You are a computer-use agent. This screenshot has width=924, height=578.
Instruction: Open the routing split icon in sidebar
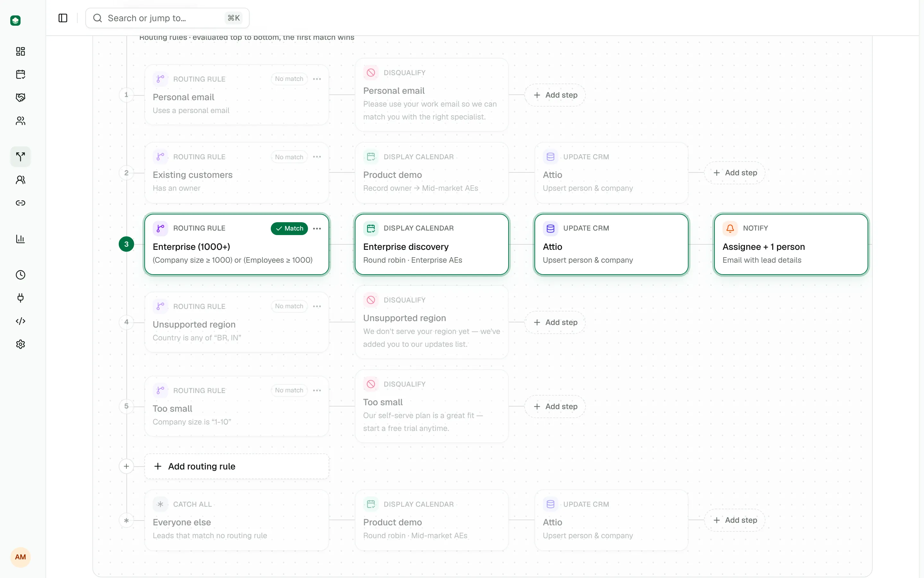21,156
